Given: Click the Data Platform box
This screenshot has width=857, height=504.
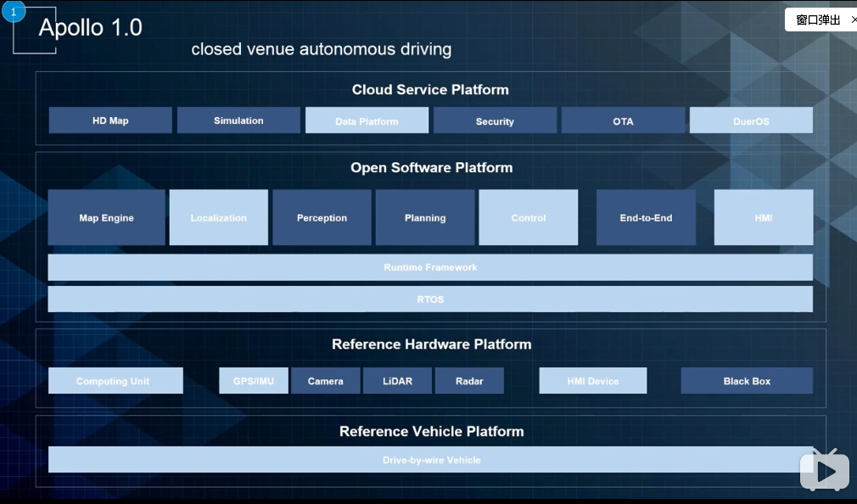Looking at the screenshot, I should coord(367,120).
